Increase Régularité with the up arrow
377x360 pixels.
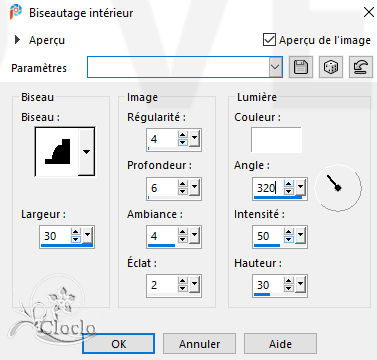182,135
